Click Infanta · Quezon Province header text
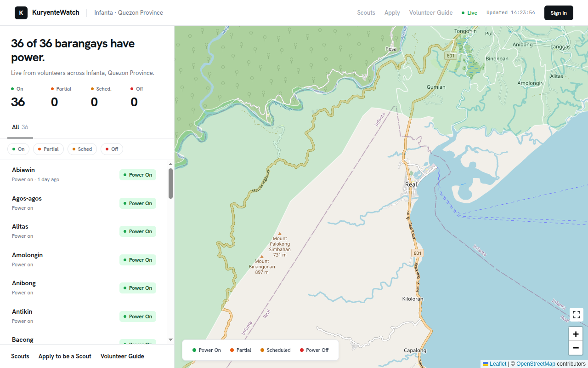Image resolution: width=588 pixels, height=368 pixels. 129,13
